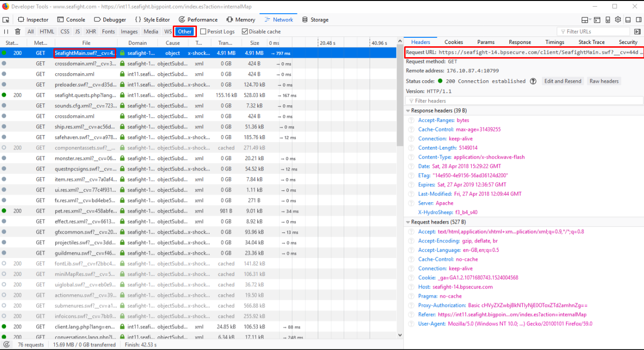Screen dimensions: 644x350
Task: Open the Response details tab
Action: click(520, 42)
